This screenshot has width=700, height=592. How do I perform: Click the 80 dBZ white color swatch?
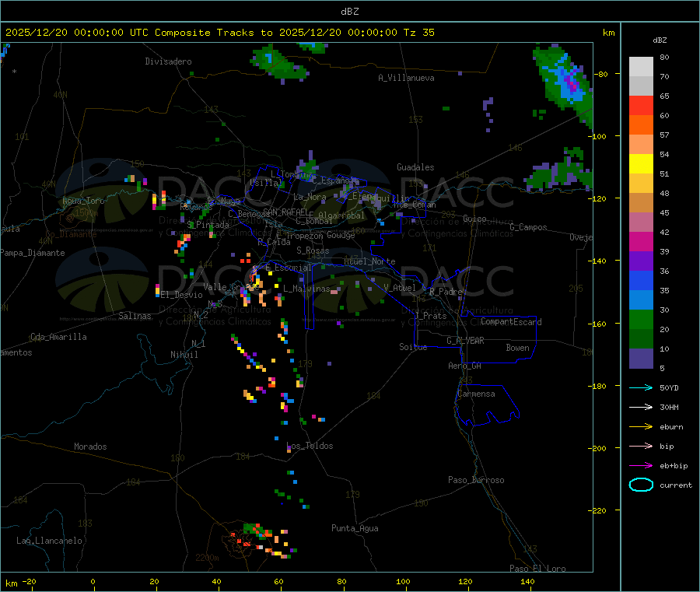tap(641, 67)
